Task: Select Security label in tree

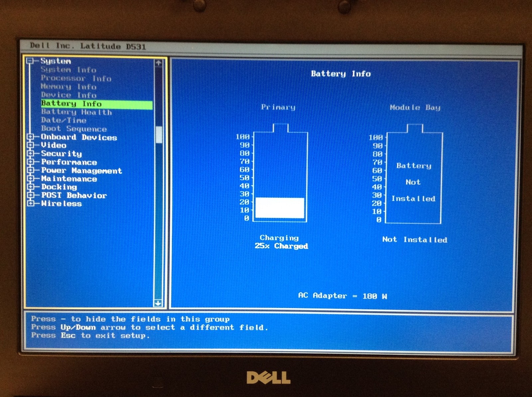Action: coord(61,153)
